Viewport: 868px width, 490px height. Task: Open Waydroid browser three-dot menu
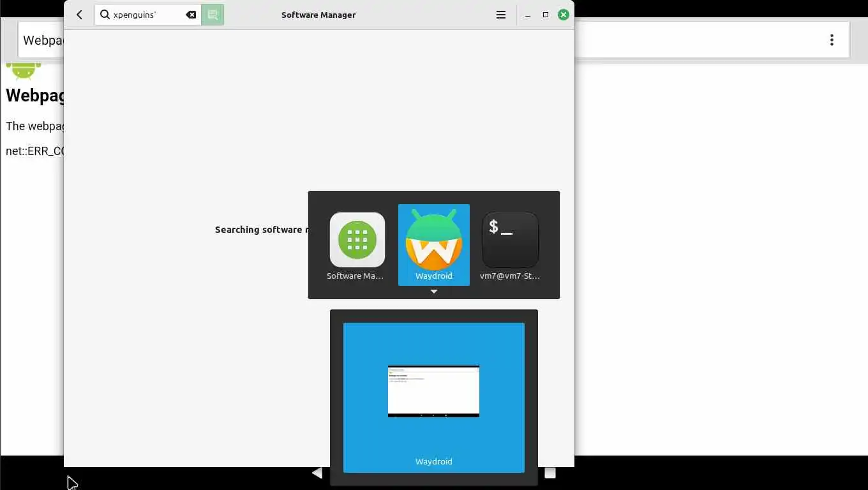[832, 40]
